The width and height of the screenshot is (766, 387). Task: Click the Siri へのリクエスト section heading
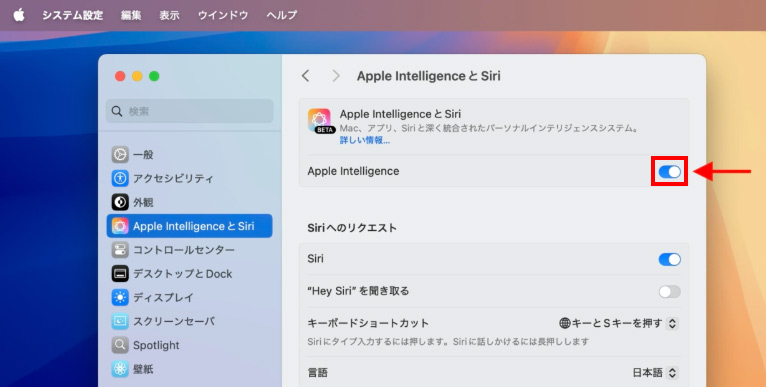pyautogui.click(x=352, y=228)
